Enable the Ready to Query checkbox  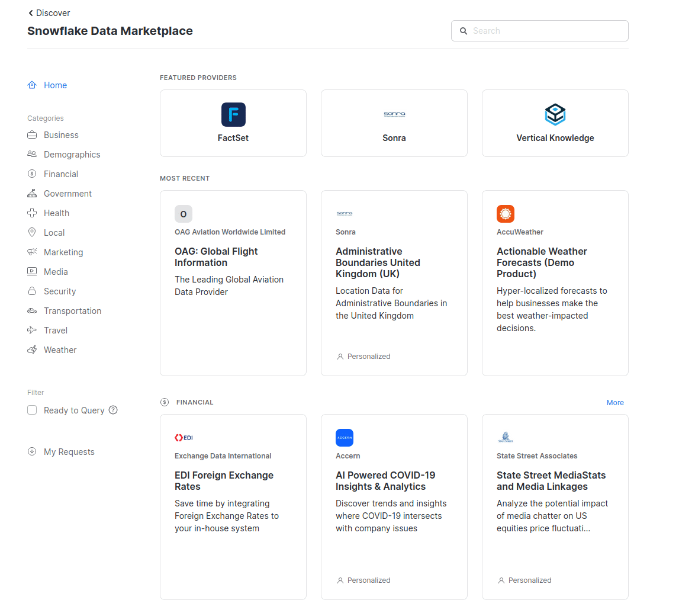click(x=32, y=410)
